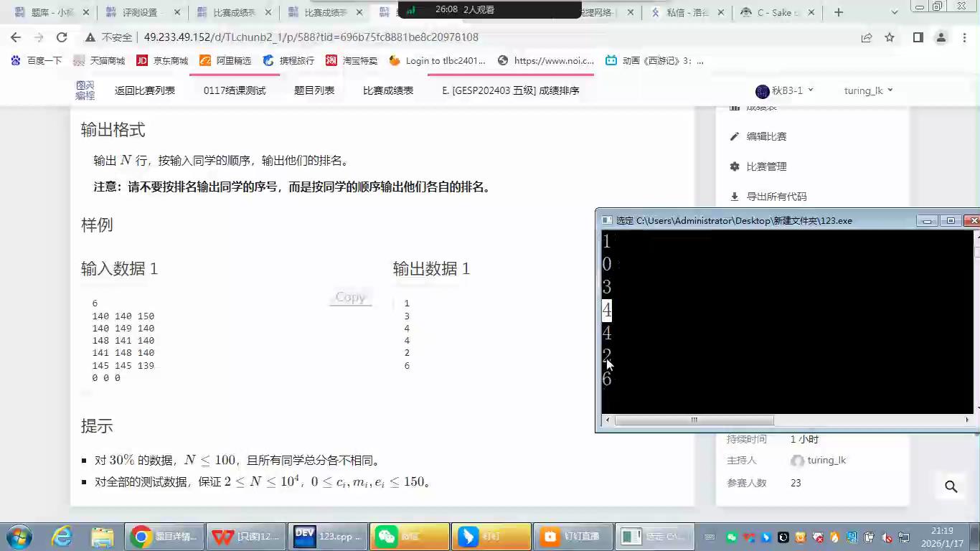The height and width of the screenshot is (551, 980).
Task: Click the magnifier search icon at bottom right
Action: point(951,486)
